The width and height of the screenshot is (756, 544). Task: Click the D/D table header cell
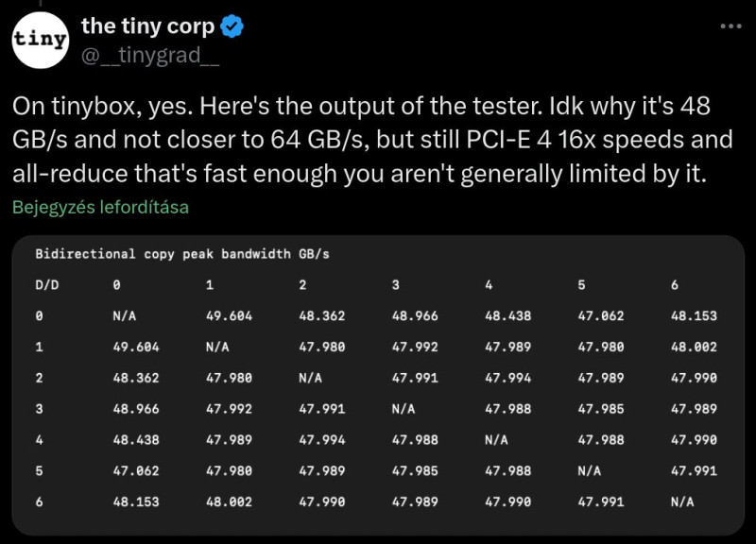[x=46, y=285]
